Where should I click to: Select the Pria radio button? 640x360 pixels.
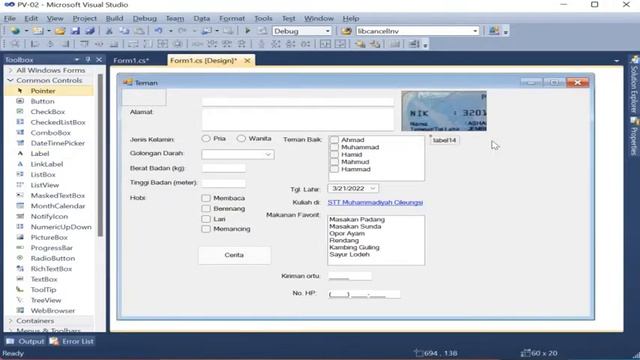(x=206, y=139)
